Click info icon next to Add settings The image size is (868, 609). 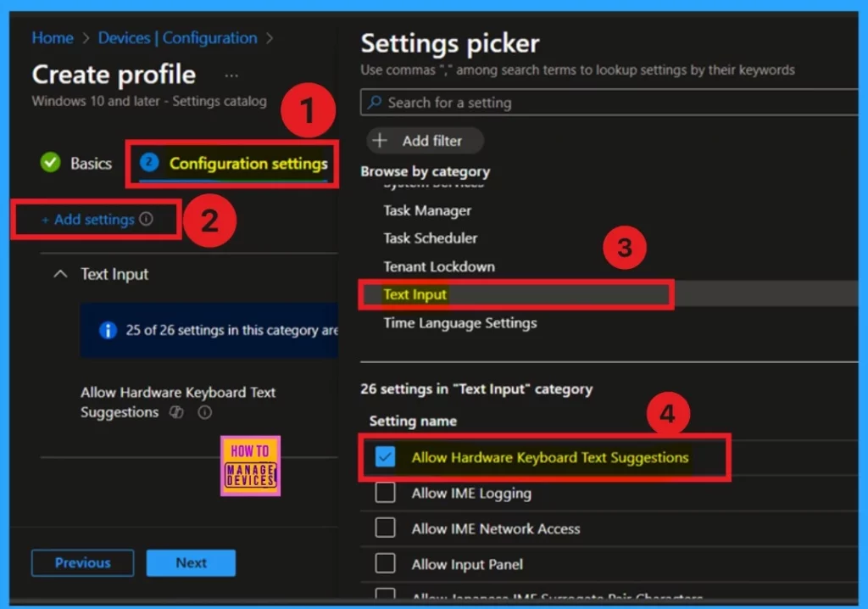pos(146,219)
